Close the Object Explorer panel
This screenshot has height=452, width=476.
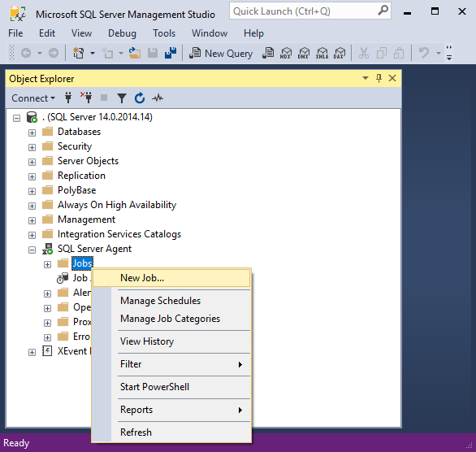(x=392, y=78)
